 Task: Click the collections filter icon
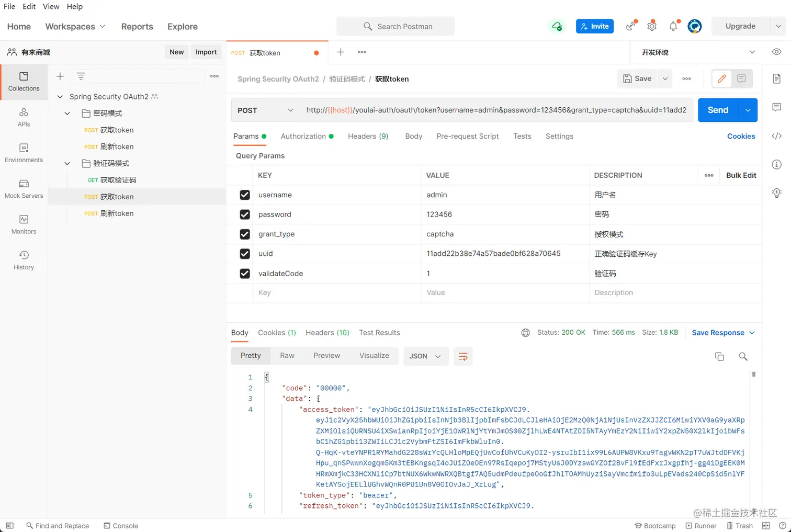(x=81, y=76)
